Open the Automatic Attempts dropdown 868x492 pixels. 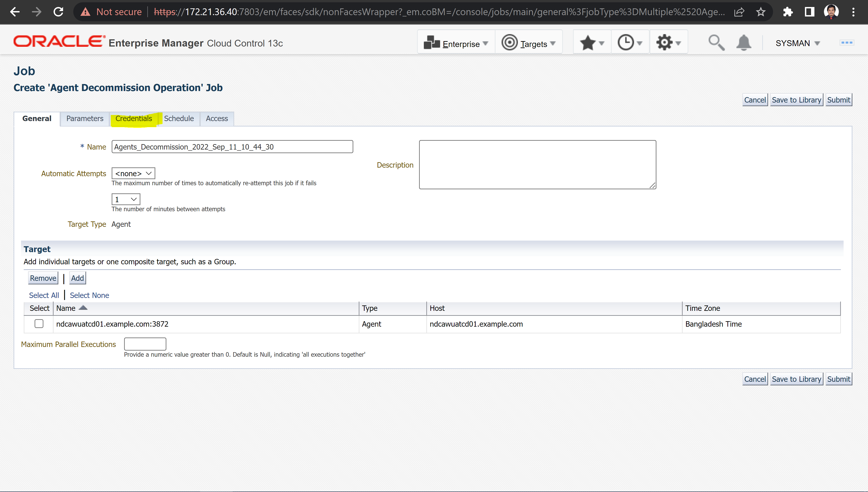tap(133, 173)
